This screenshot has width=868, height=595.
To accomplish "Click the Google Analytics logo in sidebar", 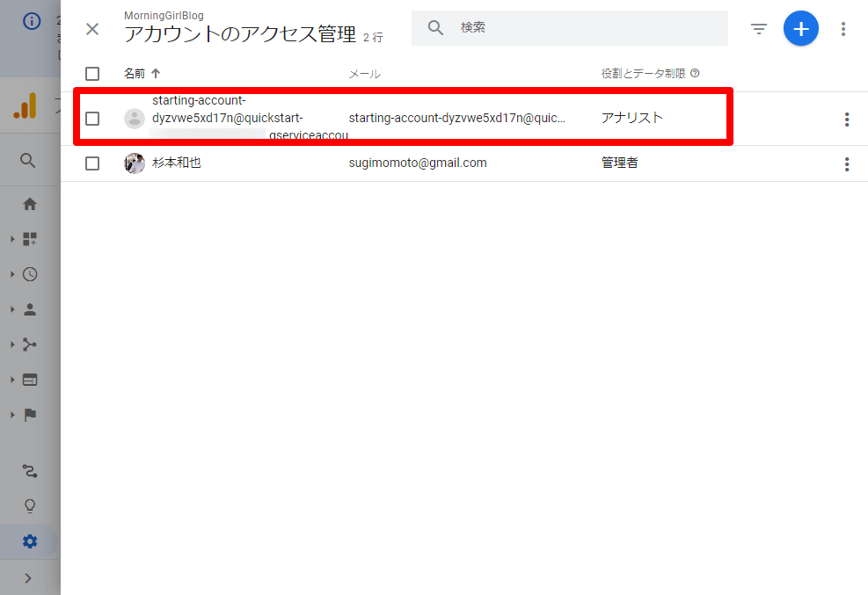I will click(x=25, y=105).
